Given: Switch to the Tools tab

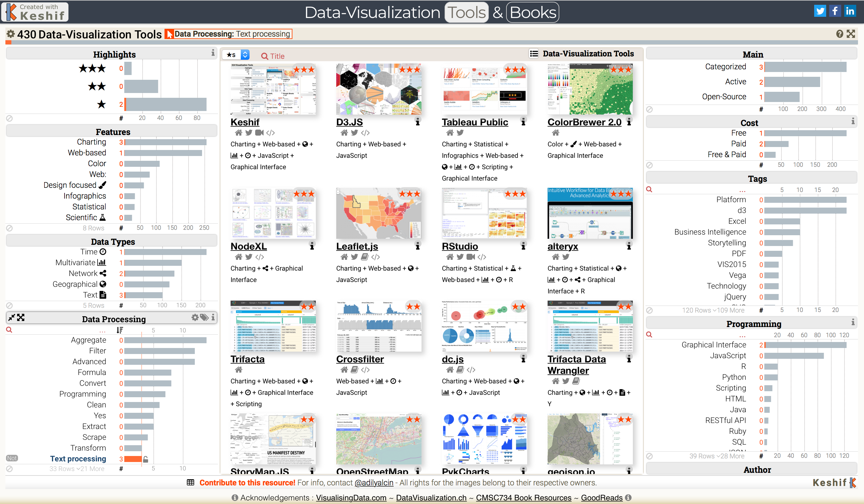Looking at the screenshot, I should coord(466,12).
